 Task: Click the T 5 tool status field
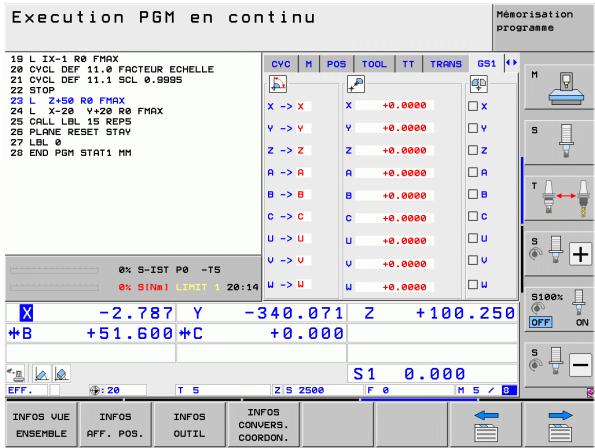click(x=223, y=390)
